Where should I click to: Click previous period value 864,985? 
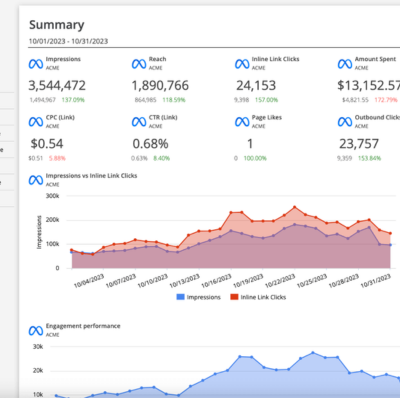[146, 100]
